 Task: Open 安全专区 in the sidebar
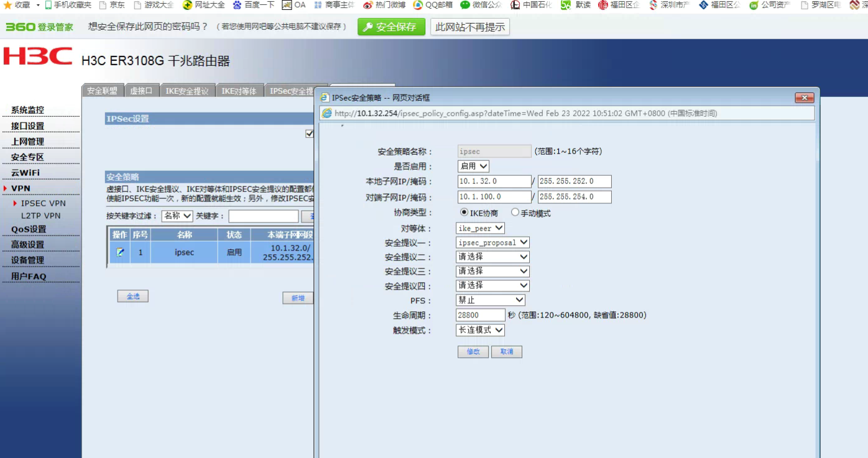[28, 157]
